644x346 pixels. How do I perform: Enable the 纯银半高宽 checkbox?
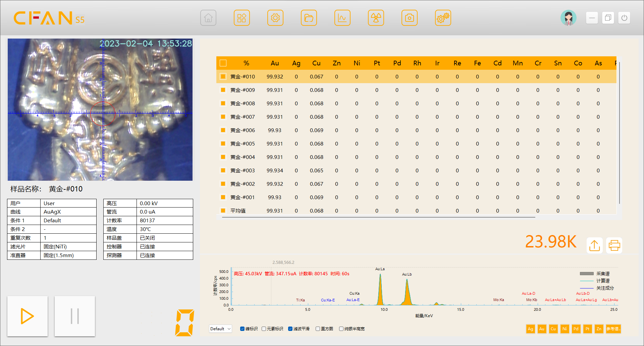click(341, 329)
